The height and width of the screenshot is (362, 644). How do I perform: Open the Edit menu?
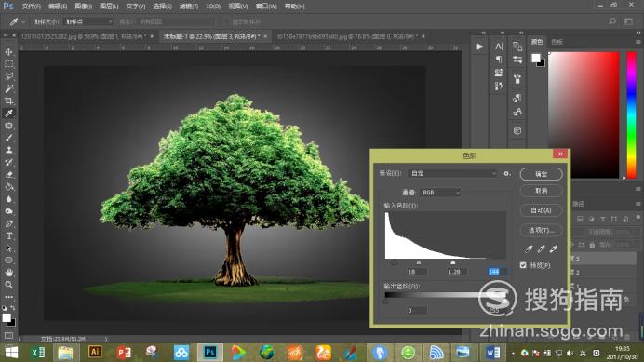tap(58, 7)
